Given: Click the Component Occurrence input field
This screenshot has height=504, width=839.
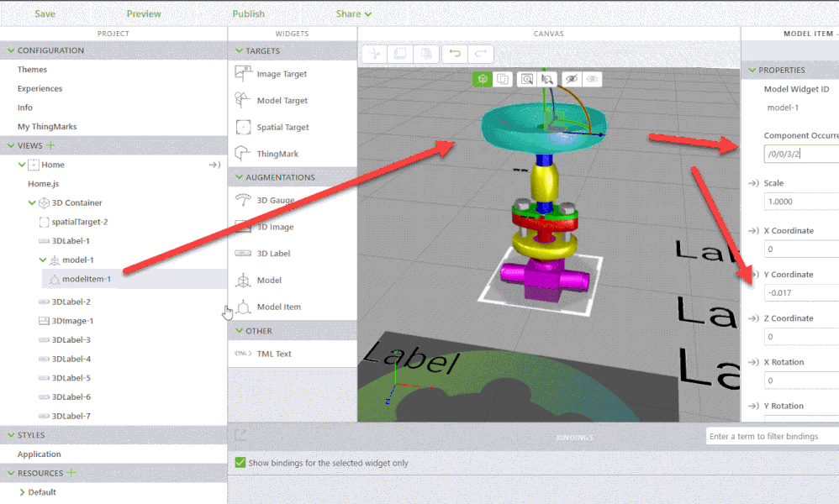Looking at the screenshot, I should pyautogui.click(x=801, y=154).
